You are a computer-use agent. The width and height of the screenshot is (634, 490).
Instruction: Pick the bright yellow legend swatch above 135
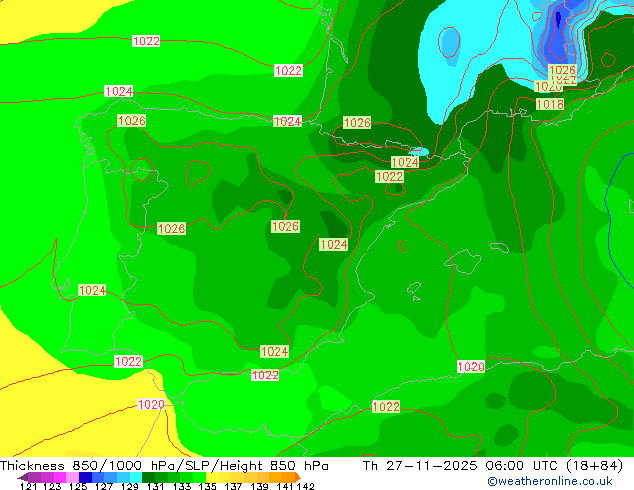coord(212,477)
